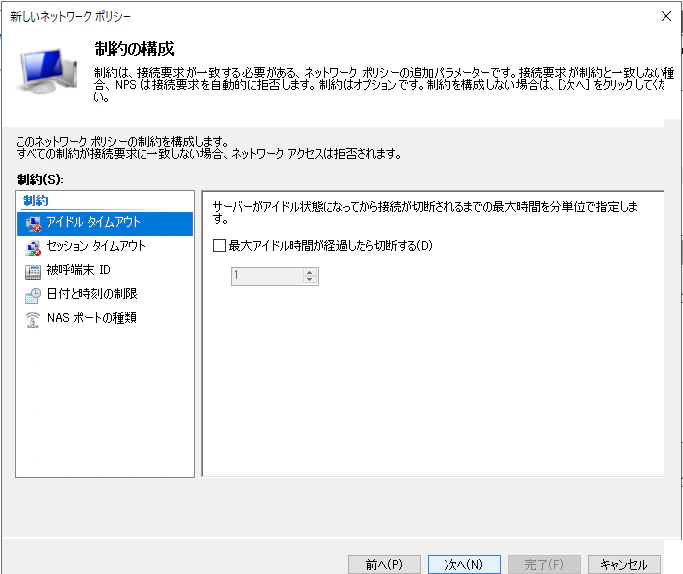Select セッション タイムアウト constraint

(105, 247)
